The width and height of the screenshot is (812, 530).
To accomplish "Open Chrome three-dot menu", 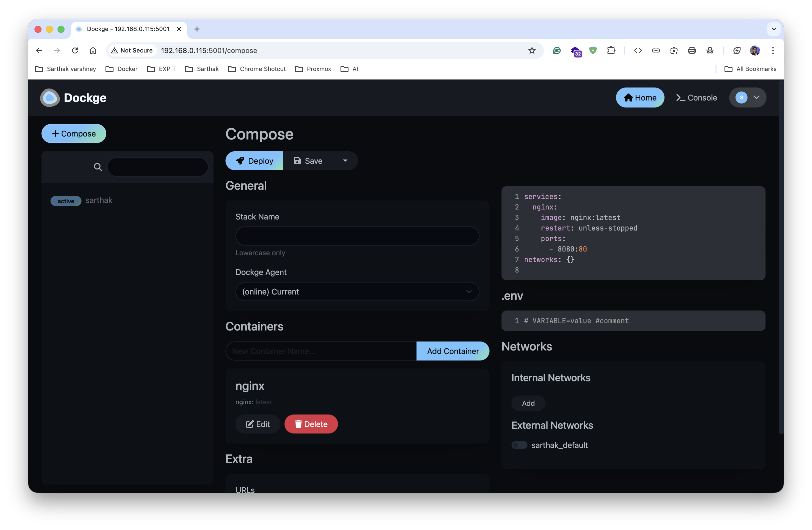I will 773,50.
